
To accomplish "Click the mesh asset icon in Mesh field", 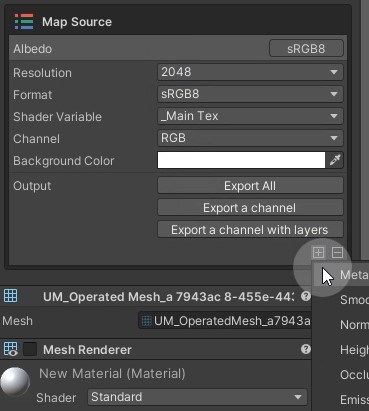I will [x=147, y=321].
